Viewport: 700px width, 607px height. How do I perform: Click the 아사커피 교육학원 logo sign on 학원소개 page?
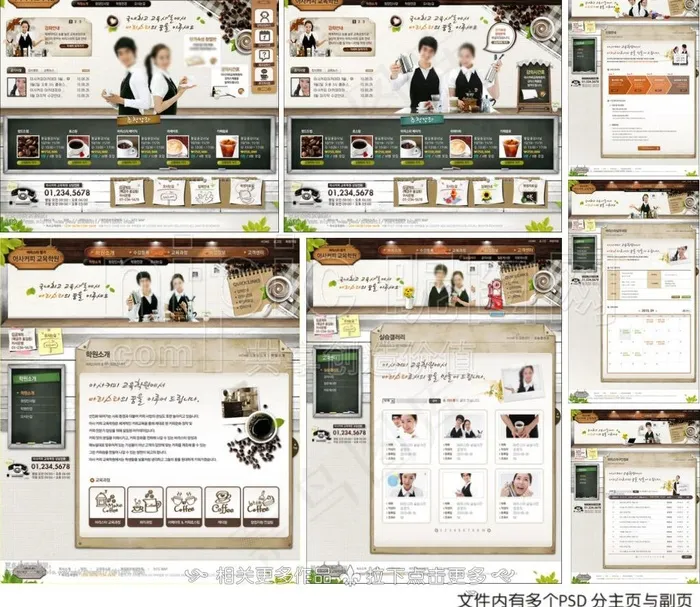point(35,256)
